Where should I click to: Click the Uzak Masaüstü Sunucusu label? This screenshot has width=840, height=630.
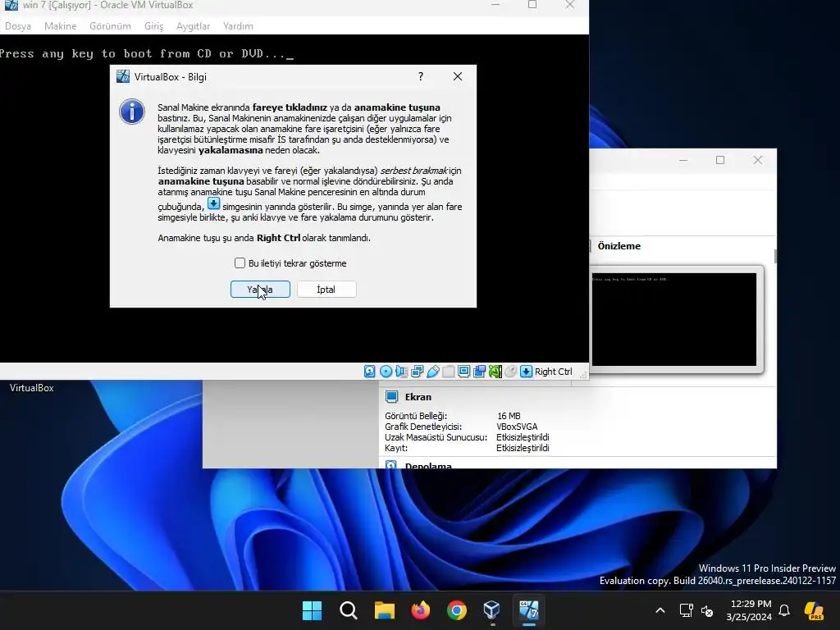pyautogui.click(x=436, y=437)
